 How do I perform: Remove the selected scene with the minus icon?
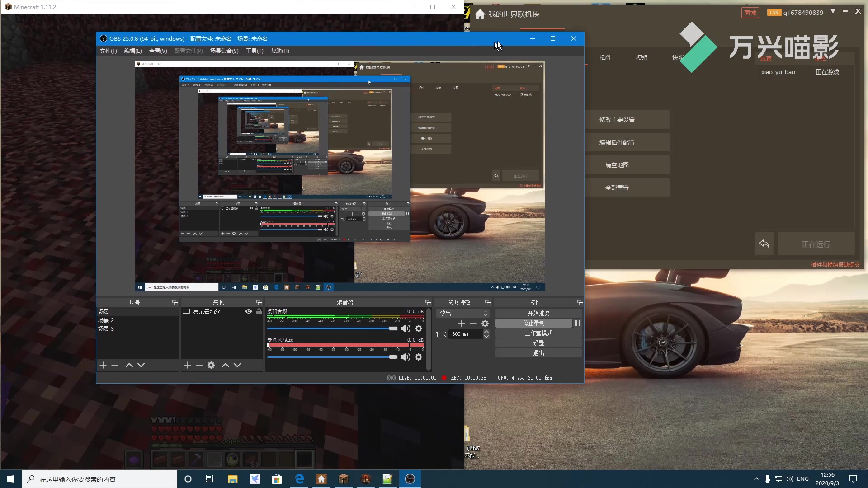115,365
